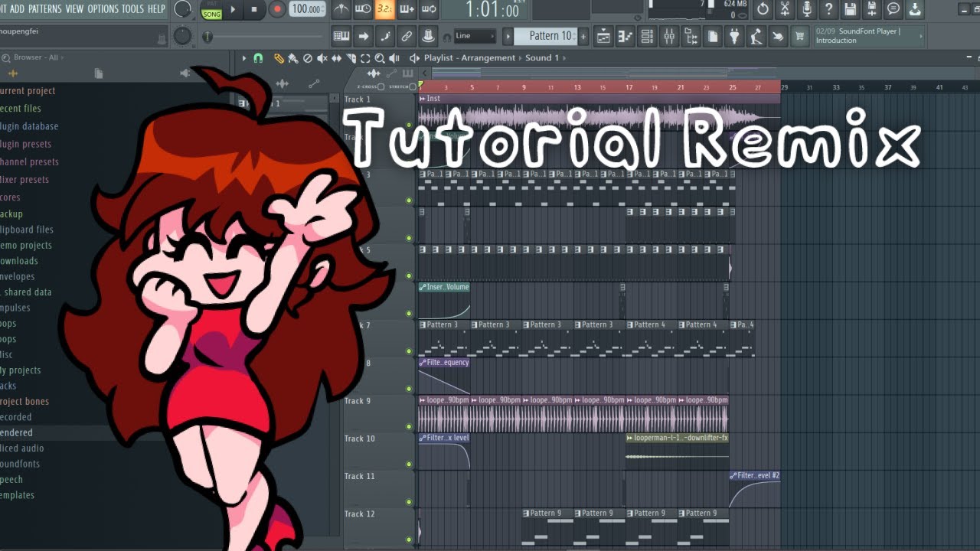This screenshot has height=551, width=980.
Task: Open the VIEW menu
Action: coord(74,9)
